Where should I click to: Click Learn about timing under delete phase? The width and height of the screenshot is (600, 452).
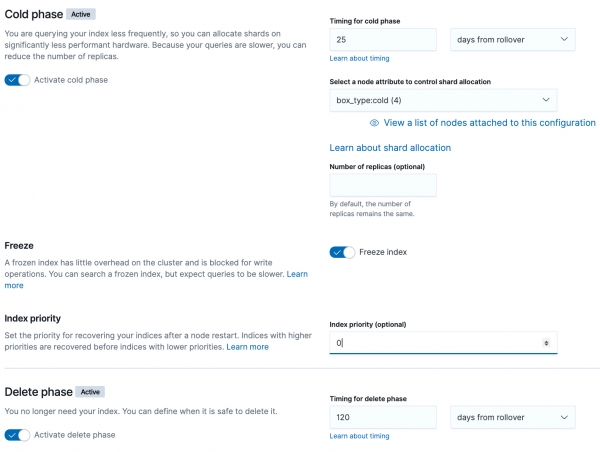click(358, 436)
